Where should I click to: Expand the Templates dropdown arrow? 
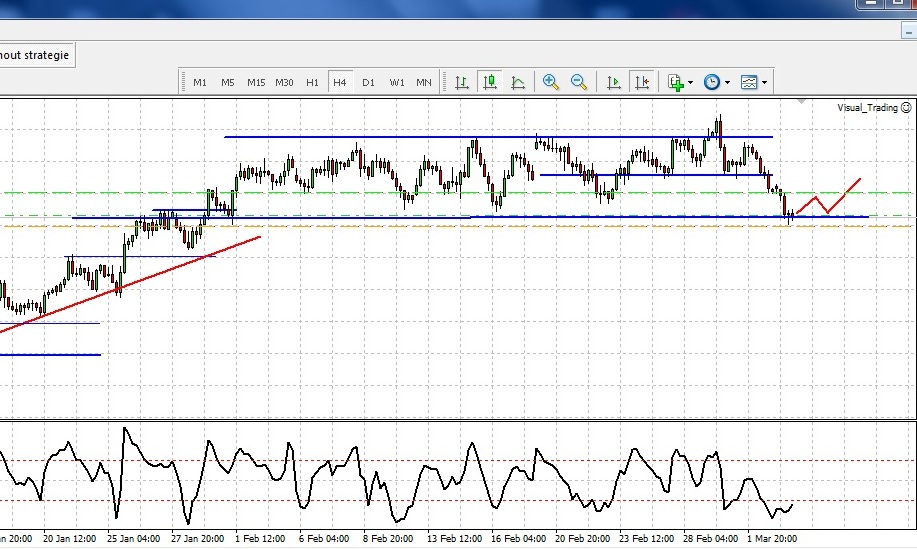pyautogui.click(x=764, y=82)
